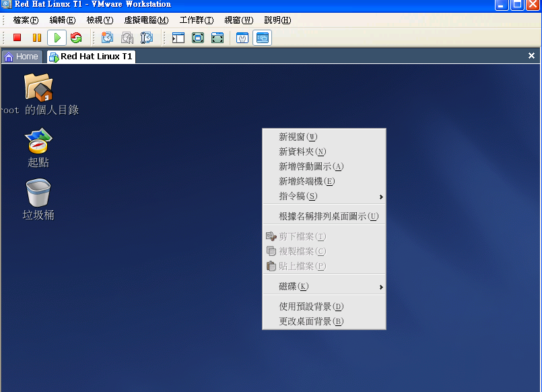Open the 工作群(T) menu

[197, 20]
